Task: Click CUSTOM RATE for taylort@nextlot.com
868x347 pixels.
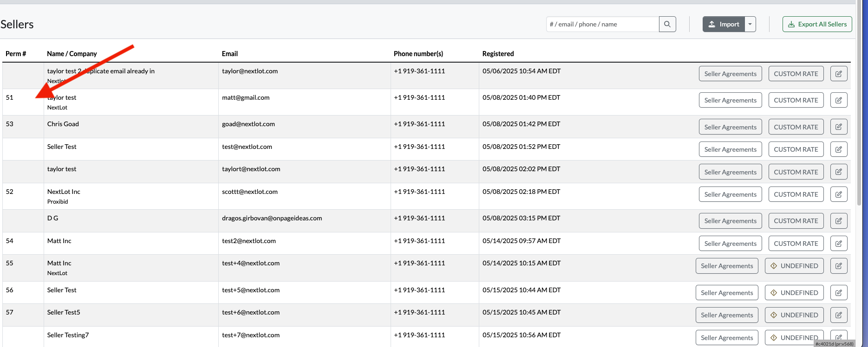Action: (x=796, y=172)
